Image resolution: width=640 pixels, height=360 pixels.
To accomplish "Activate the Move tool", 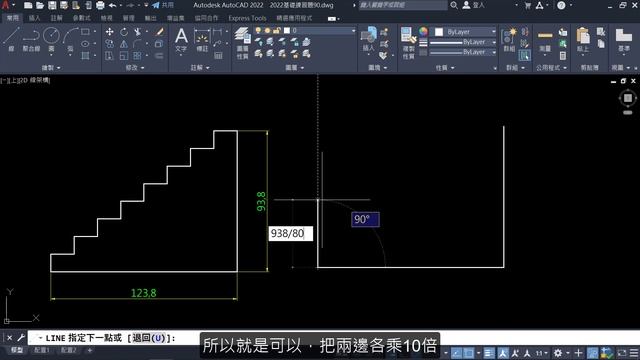I will click(109, 31).
